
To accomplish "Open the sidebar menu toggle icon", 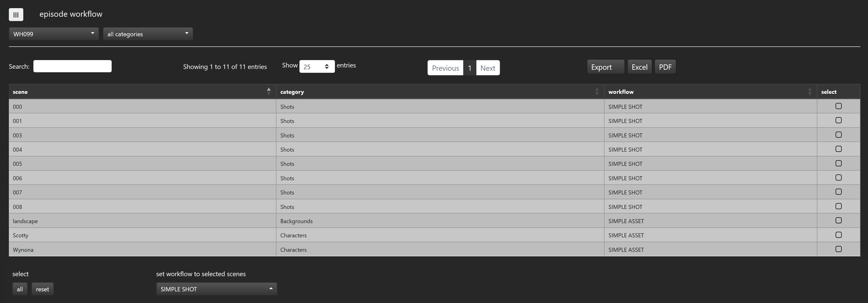I will point(16,14).
